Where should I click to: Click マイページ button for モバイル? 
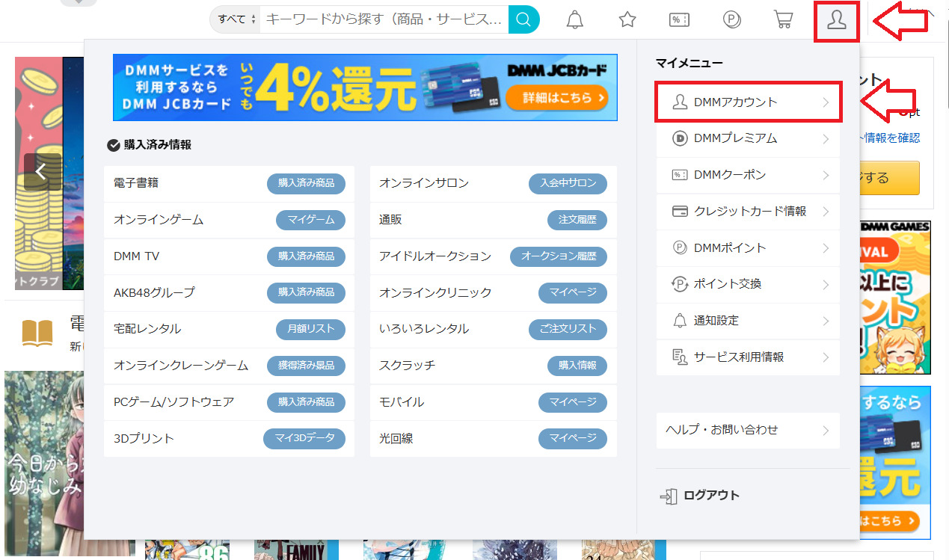coord(573,402)
